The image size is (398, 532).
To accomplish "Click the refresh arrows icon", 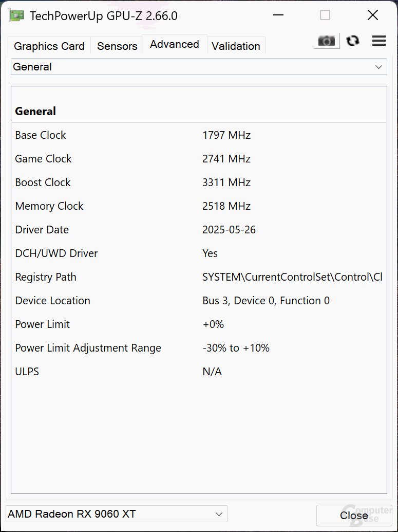I will pyautogui.click(x=353, y=41).
